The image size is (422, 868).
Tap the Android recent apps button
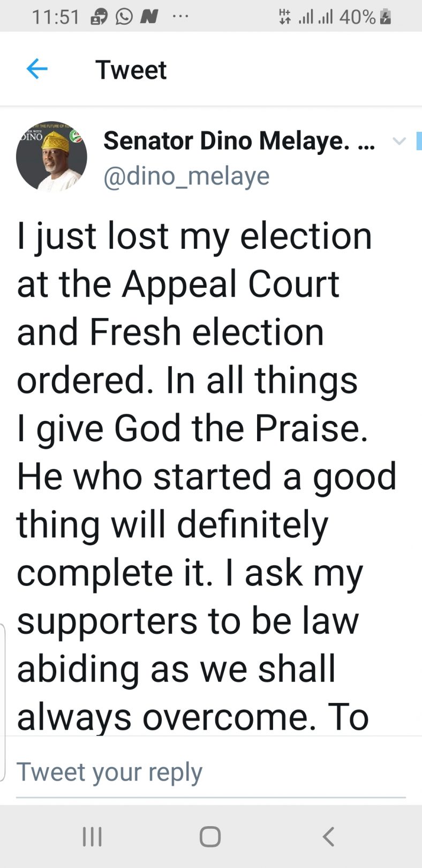pos(92,836)
